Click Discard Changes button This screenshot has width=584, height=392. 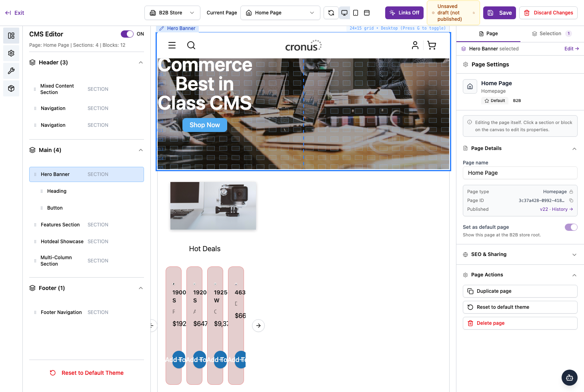point(548,13)
